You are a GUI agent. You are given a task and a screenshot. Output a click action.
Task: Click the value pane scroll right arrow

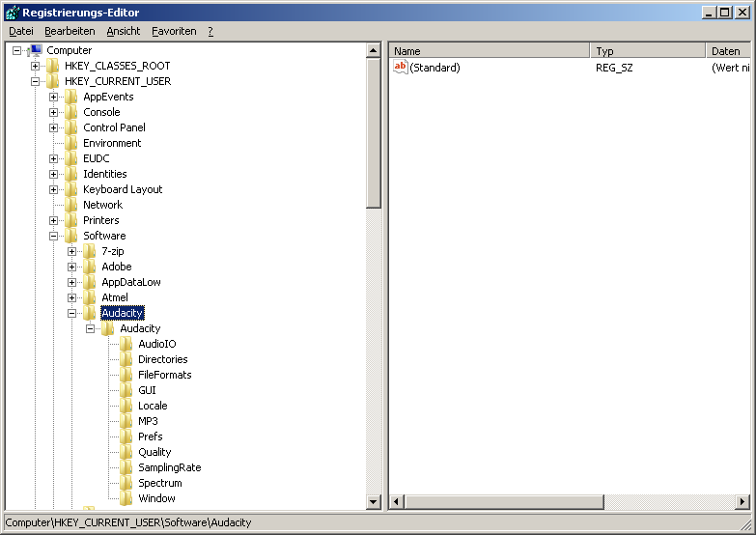[x=742, y=502]
